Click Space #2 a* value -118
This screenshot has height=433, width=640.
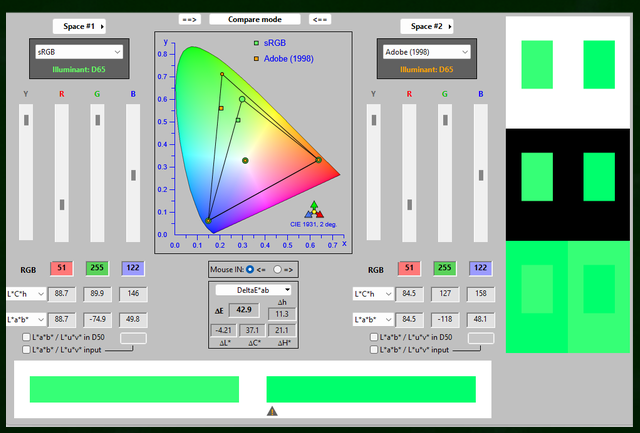pos(445,320)
